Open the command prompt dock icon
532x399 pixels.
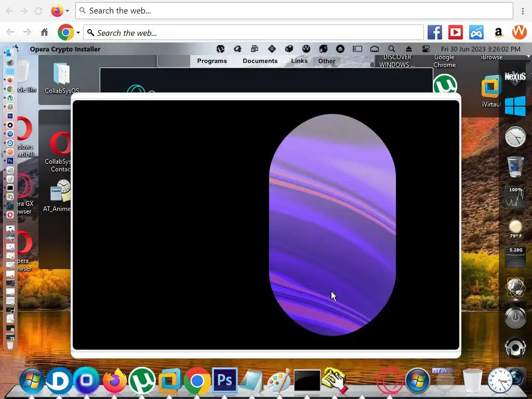(307, 381)
